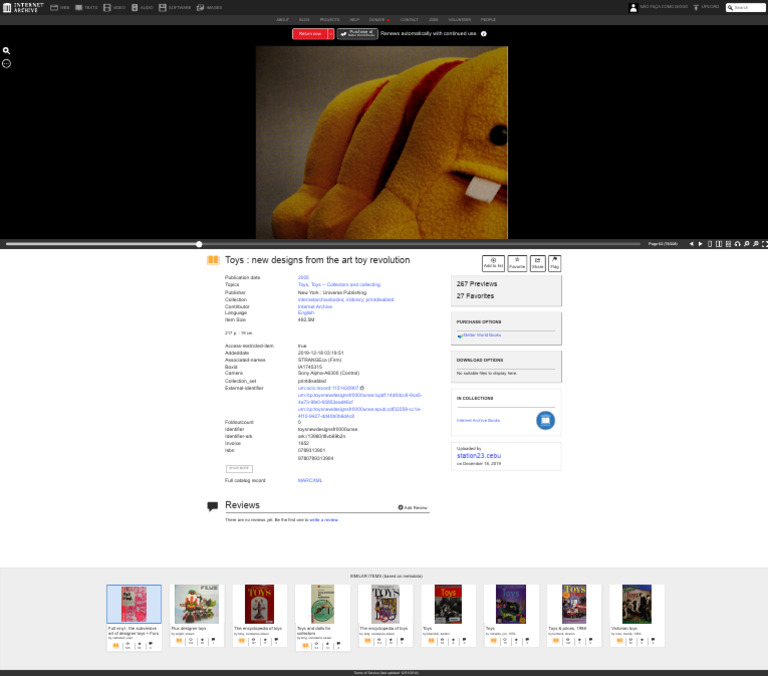Open the Jobs menu item
Screen dimensions: 768x676
[433, 20]
